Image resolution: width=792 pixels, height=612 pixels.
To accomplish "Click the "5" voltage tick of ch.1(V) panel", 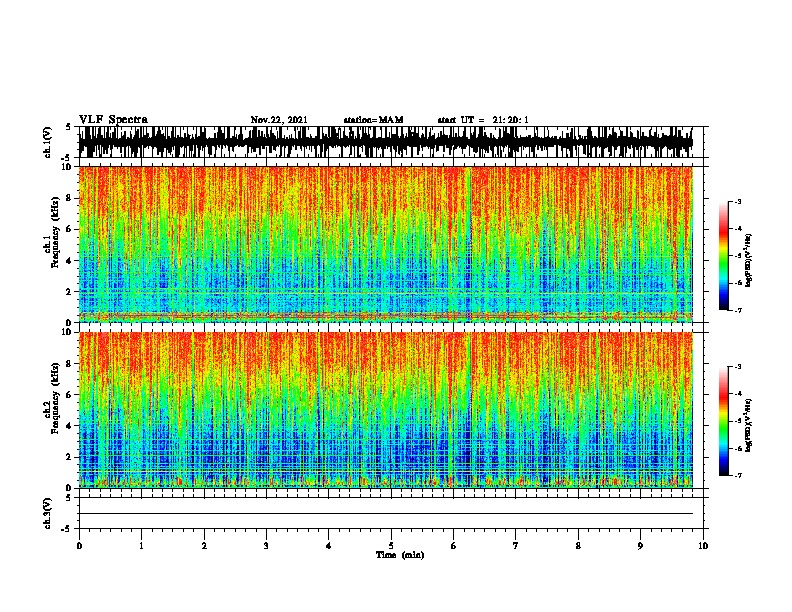I will 68,127.
